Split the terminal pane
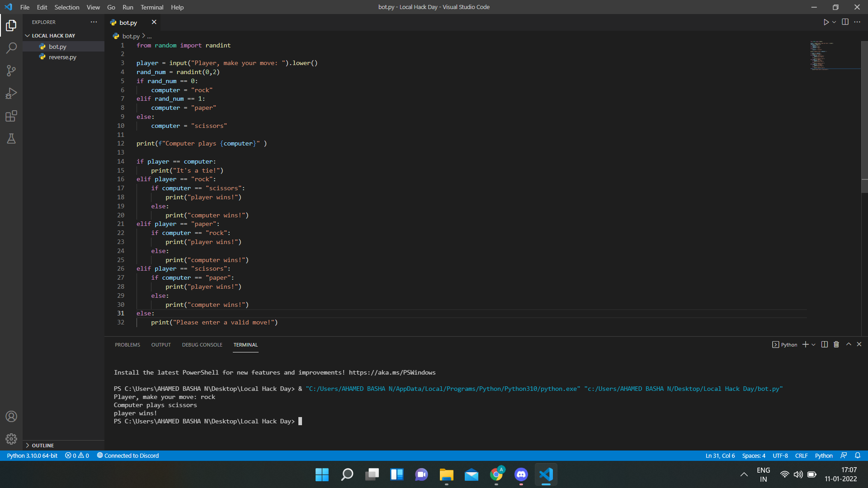 tap(824, 344)
